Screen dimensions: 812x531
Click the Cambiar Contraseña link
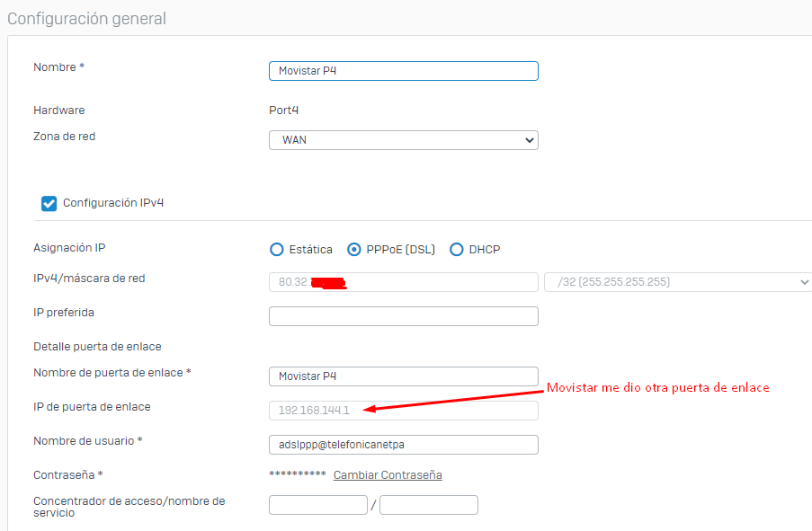click(x=388, y=474)
